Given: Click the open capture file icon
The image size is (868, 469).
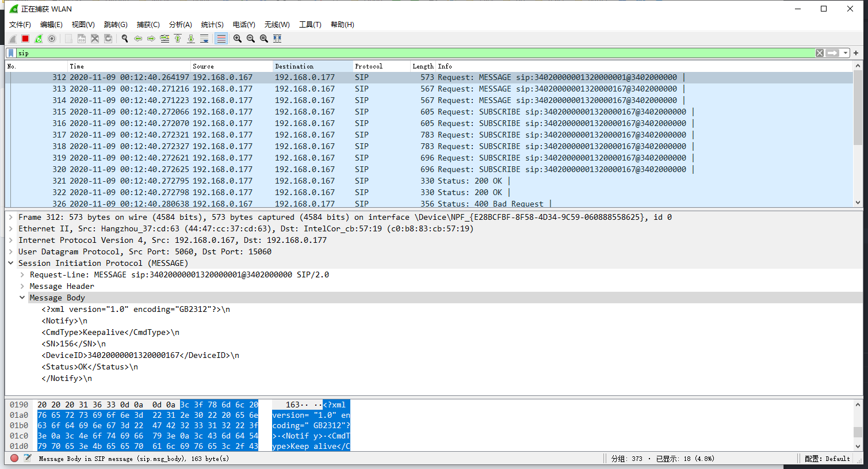Looking at the screenshot, I should pos(68,39).
